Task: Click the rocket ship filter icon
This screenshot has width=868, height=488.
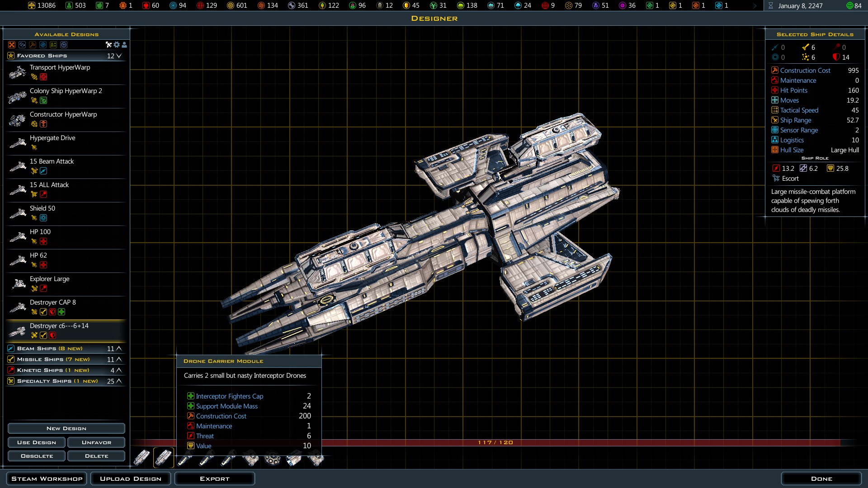Action: point(108,45)
